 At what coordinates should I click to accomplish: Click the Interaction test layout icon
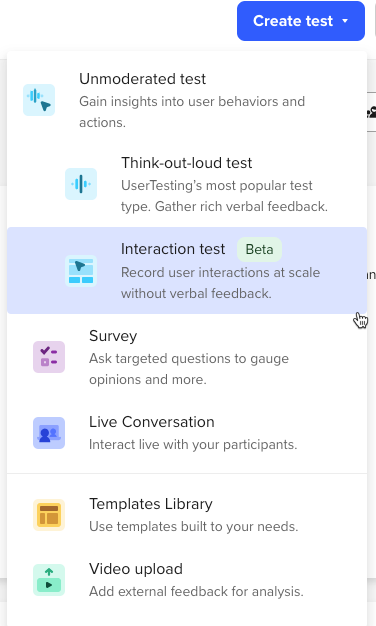pyautogui.click(x=81, y=271)
